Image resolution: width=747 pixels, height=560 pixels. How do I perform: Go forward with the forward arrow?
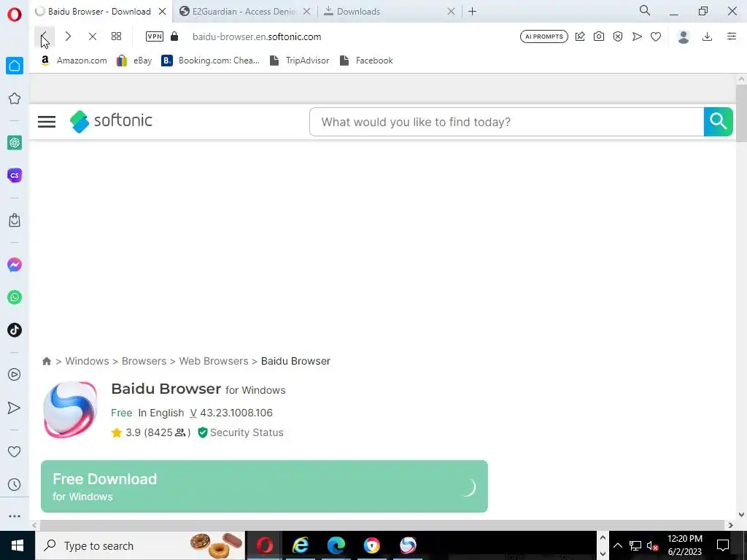[68, 36]
